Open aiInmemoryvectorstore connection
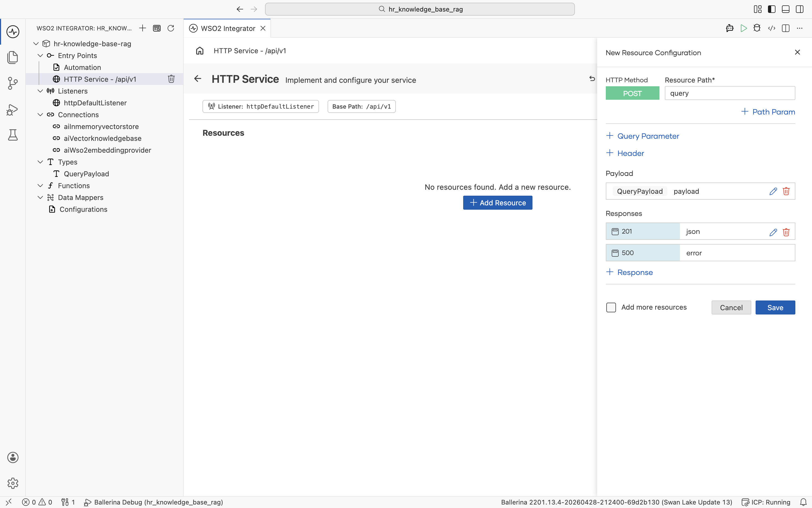The image size is (812, 508). pos(101,126)
